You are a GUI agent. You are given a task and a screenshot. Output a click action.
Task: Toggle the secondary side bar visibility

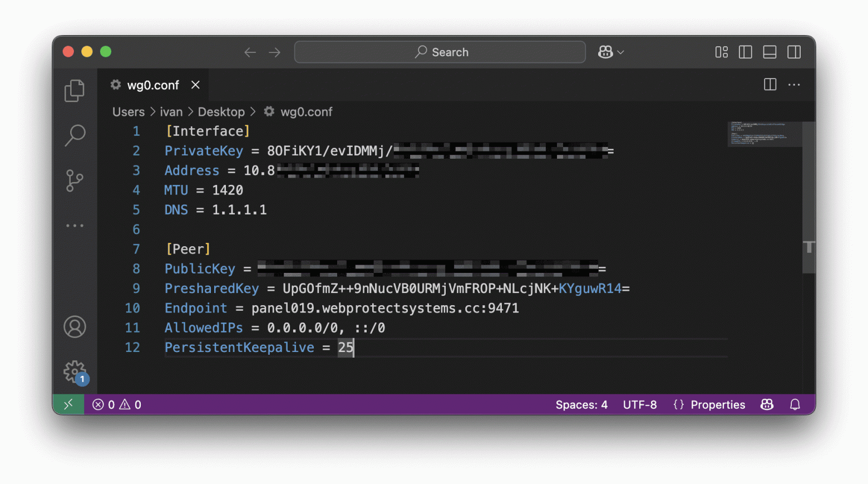794,52
